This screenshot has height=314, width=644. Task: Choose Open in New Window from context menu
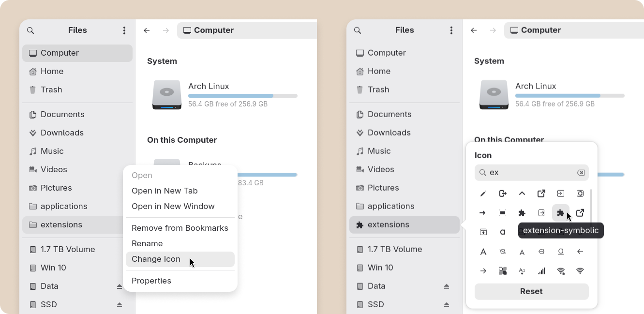tap(180, 206)
